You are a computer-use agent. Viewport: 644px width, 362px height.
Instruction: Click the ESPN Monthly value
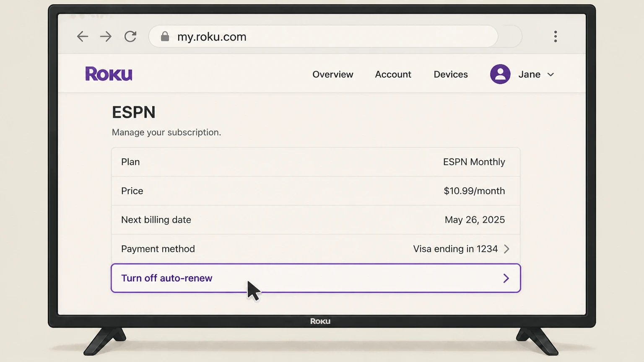474,162
